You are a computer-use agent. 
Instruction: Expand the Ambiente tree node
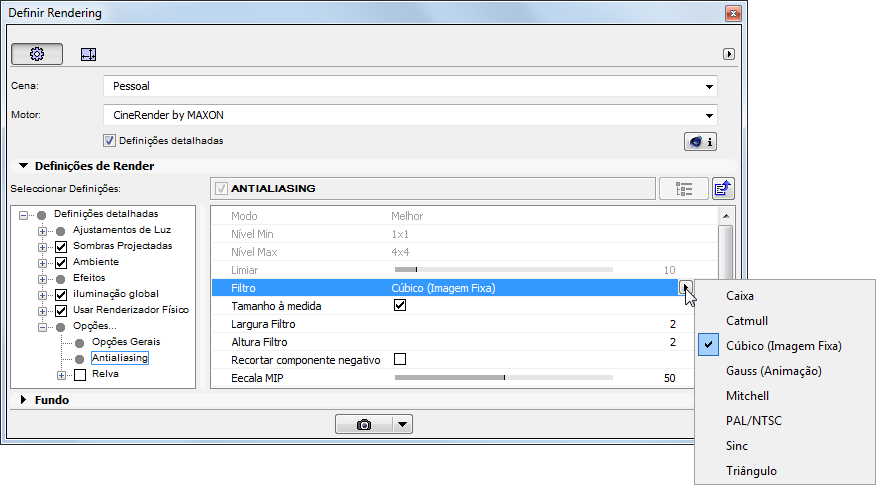pos(42,263)
